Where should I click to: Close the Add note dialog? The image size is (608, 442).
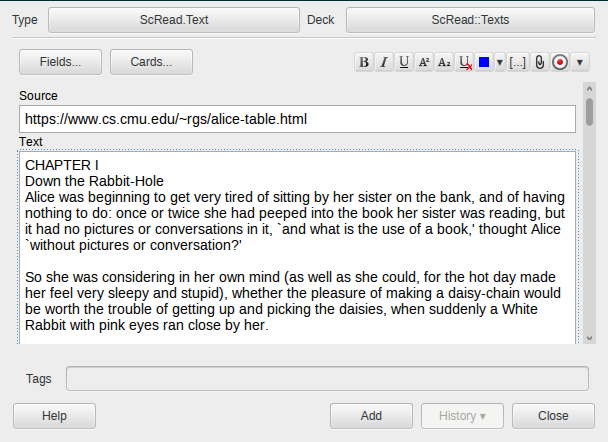(553, 416)
